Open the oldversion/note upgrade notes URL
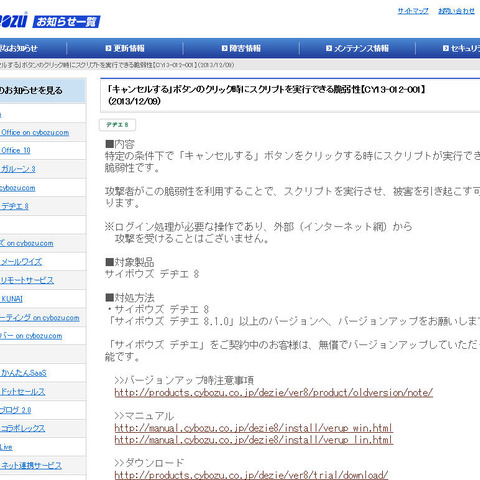Viewport: 480px width, 480px height. [274, 393]
